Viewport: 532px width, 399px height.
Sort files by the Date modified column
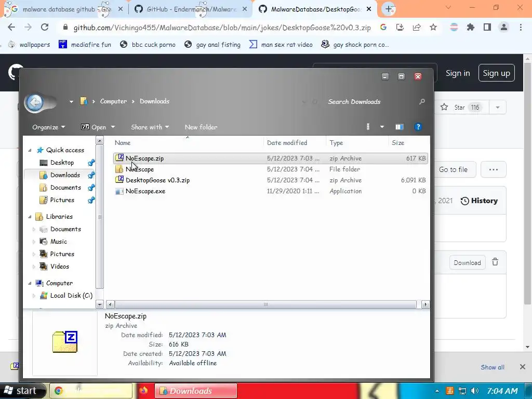(x=287, y=142)
